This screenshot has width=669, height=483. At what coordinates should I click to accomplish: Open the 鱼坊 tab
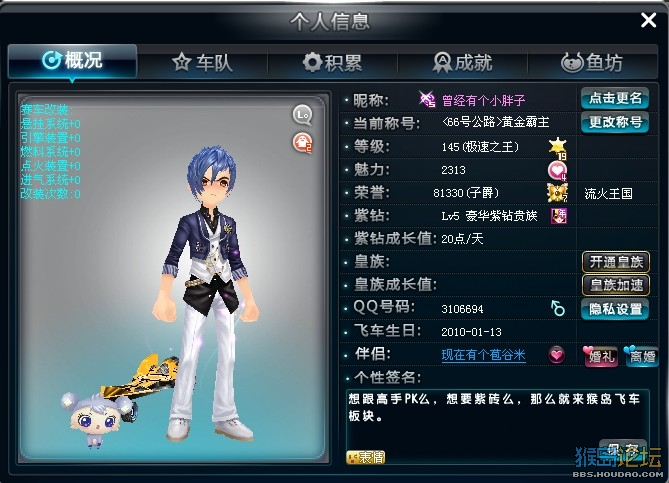[x=592, y=62]
